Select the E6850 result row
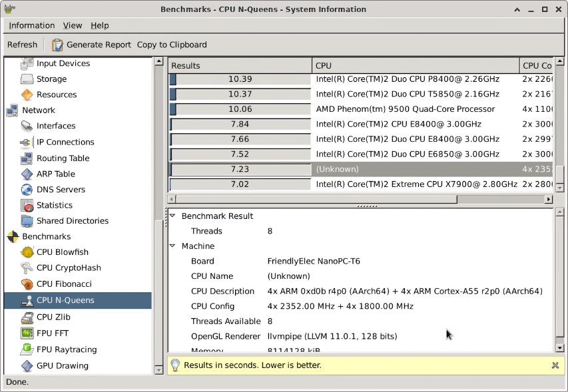Screen dimensions: 568x392 (361, 154)
